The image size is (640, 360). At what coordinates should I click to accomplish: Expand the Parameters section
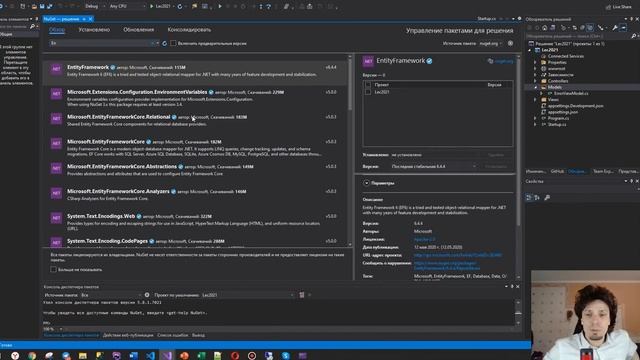tap(367, 183)
